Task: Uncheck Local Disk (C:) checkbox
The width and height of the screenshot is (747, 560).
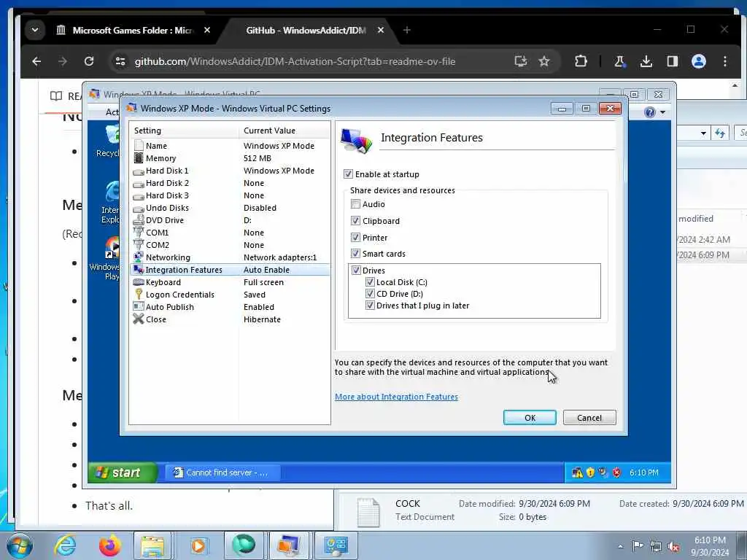Action: (370, 282)
